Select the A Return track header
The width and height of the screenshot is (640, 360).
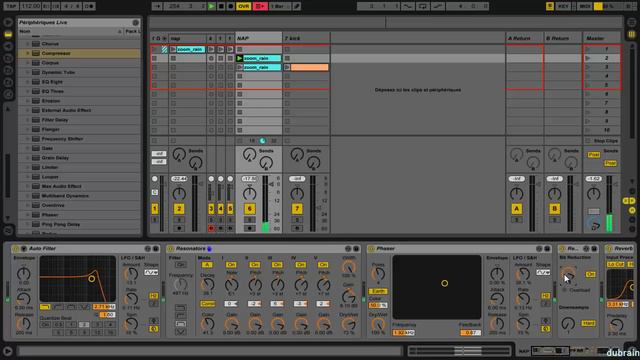click(524, 38)
